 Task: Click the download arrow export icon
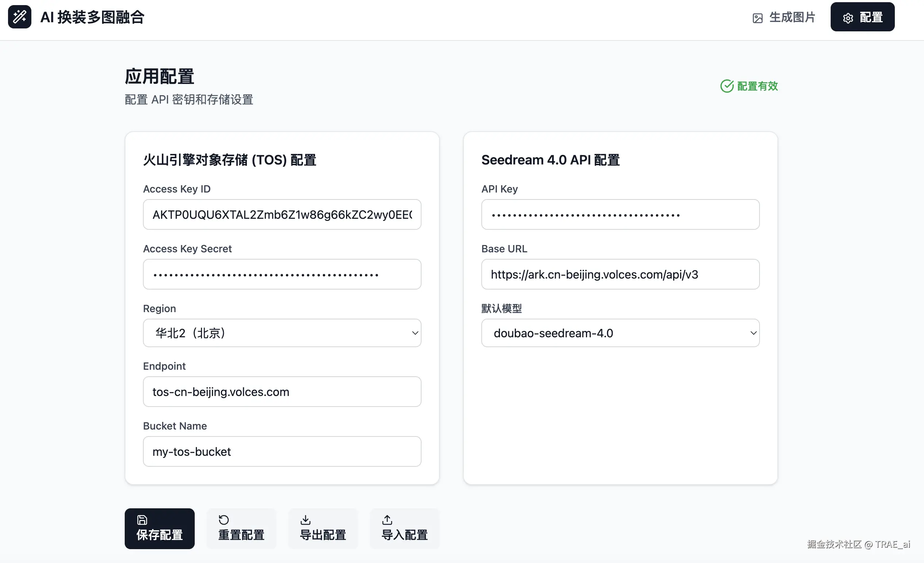pos(305,520)
